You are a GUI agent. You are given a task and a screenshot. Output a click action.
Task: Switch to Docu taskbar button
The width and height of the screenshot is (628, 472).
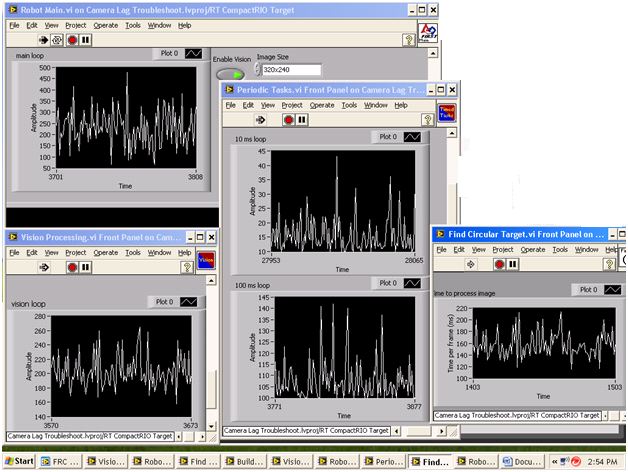point(522,462)
